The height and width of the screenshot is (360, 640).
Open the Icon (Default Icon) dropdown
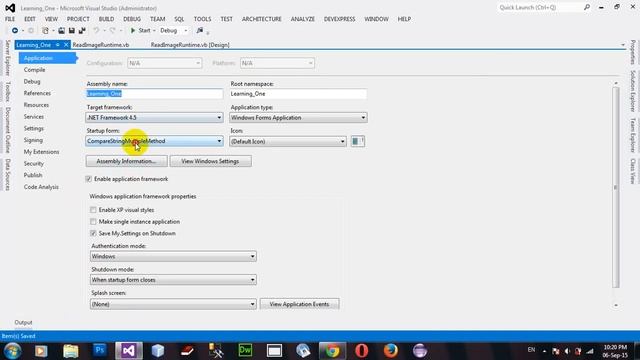(x=288, y=141)
